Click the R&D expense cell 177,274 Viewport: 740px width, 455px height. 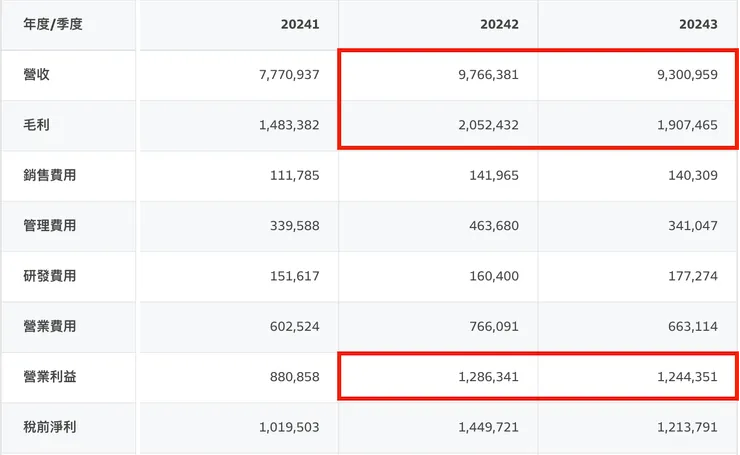point(688,276)
